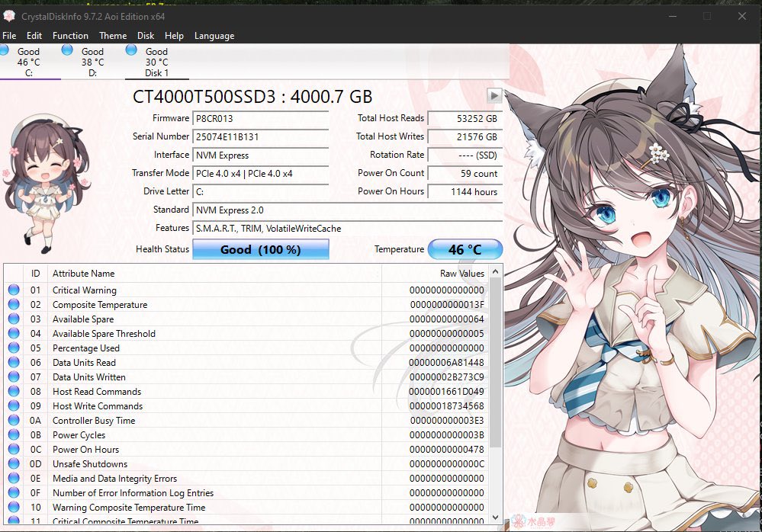Image resolution: width=762 pixels, height=532 pixels.
Task: Click the status icon for Host Read Commands
Action: (14, 391)
